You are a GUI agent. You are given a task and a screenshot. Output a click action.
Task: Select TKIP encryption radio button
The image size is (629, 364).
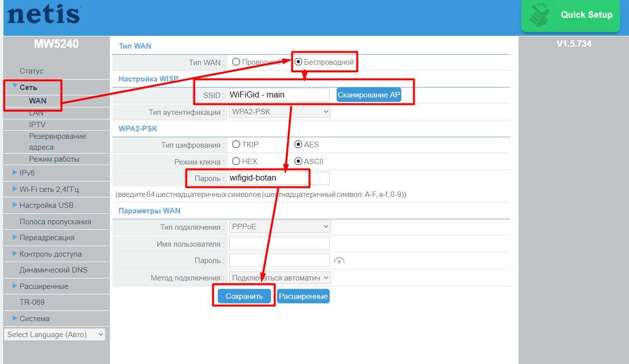[236, 145]
